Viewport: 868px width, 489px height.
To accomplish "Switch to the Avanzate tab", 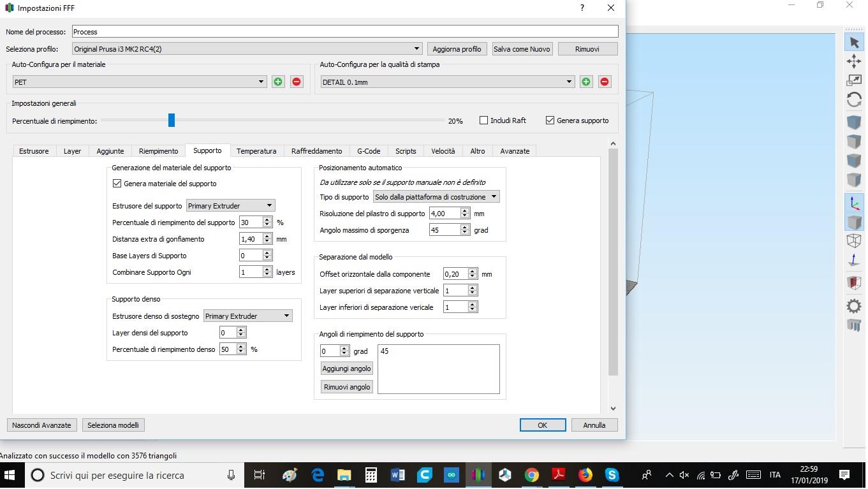I will point(515,151).
